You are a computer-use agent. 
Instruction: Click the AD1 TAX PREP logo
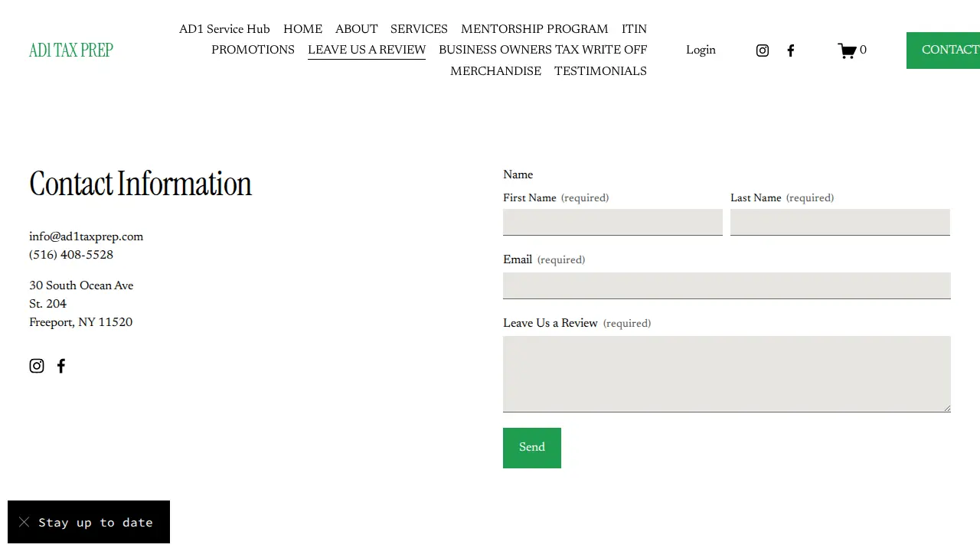[x=71, y=51]
